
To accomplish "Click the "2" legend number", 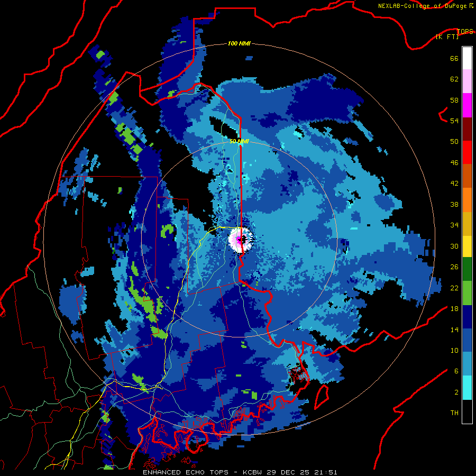I will click(x=456, y=392).
